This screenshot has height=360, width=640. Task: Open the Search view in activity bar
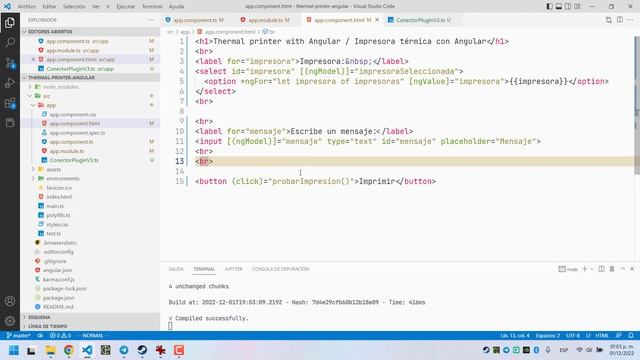tap(10, 42)
